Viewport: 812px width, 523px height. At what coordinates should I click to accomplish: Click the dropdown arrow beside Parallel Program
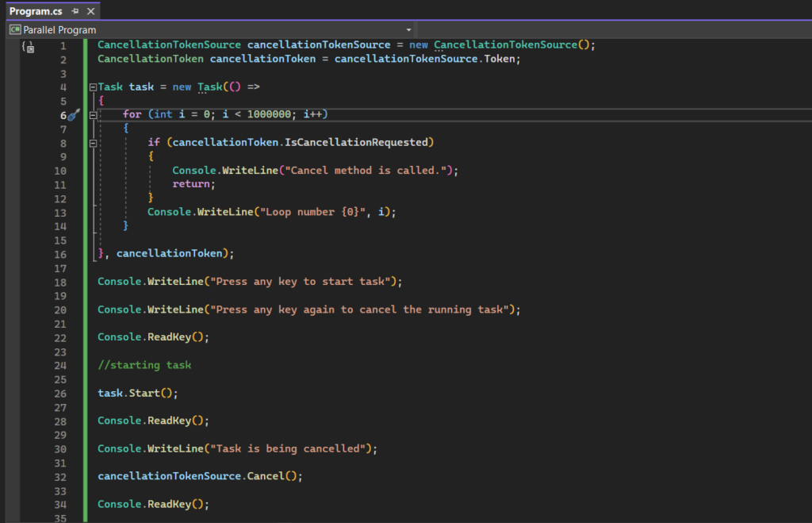coord(408,30)
